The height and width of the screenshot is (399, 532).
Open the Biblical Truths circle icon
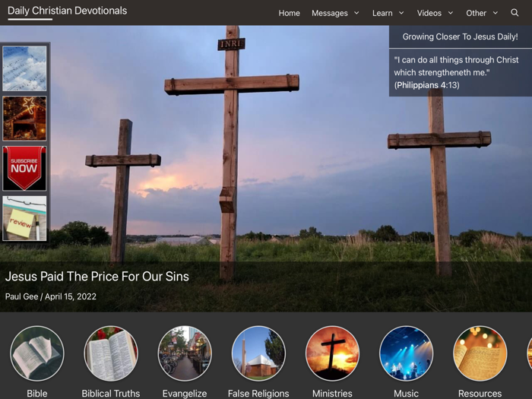(x=111, y=353)
